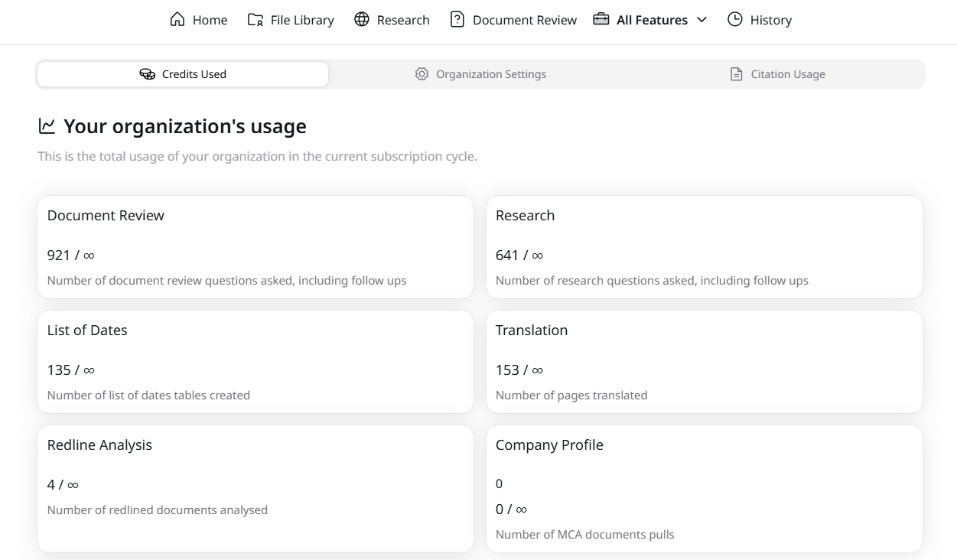Click the Home house icon
Image resolution: width=957 pixels, height=560 pixels.
click(177, 20)
